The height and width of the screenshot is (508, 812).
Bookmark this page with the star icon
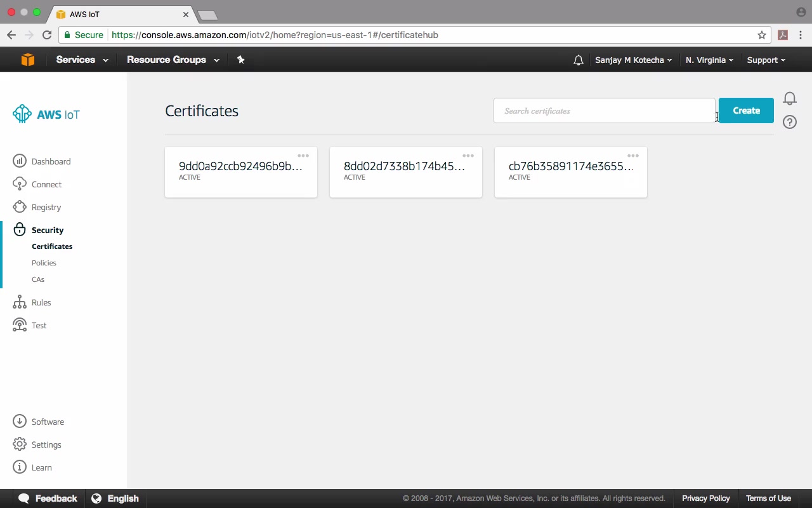(x=762, y=35)
